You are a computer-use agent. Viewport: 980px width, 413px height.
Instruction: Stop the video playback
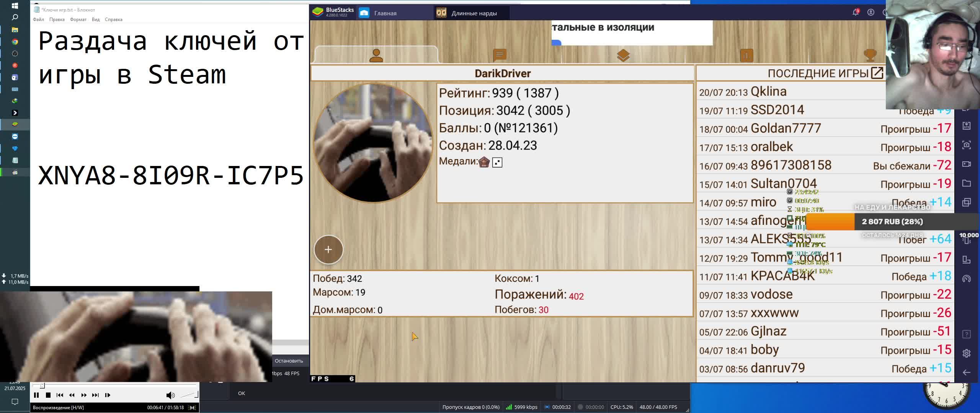[x=48, y=395]
